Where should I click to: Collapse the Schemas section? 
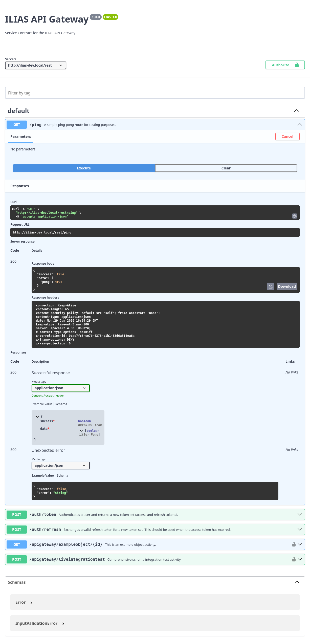(297, 582)
